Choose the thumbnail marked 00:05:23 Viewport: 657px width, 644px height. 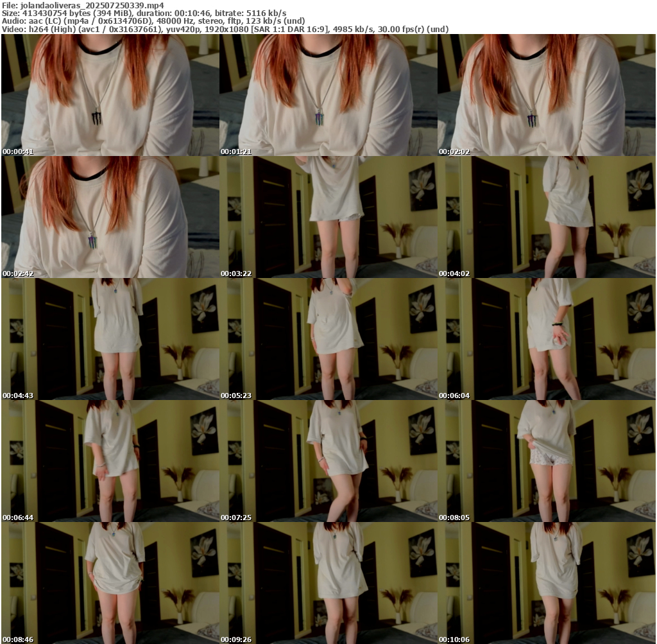[x=328, y=339]
